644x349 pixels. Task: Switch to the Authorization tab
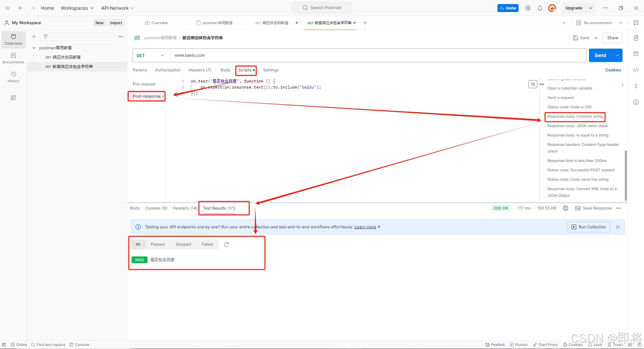tap(168, 70)
